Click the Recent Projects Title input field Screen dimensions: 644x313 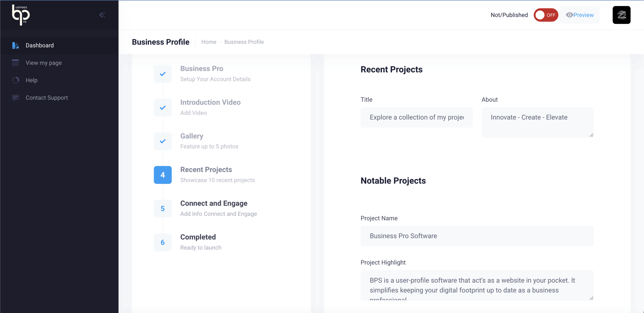click(416, 117)
